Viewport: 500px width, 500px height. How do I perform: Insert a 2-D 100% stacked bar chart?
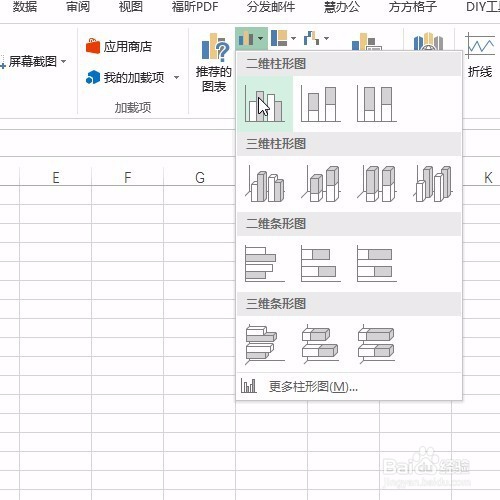377,264
